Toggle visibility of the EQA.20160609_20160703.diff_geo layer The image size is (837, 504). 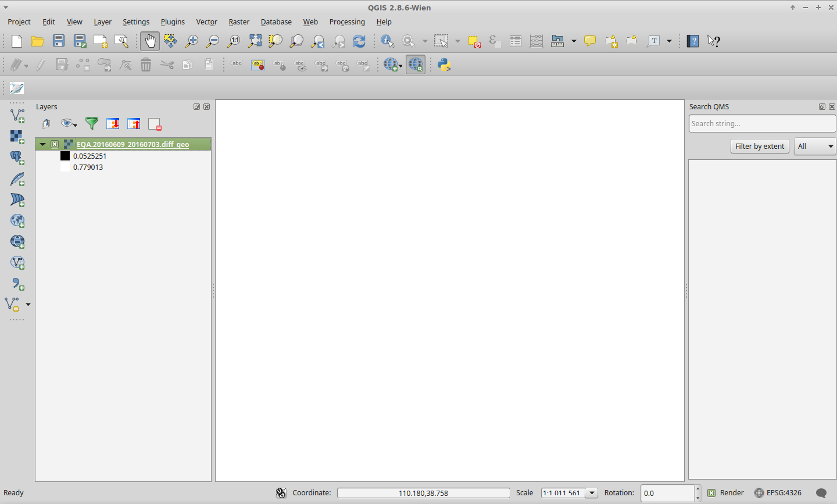(55, 144)
